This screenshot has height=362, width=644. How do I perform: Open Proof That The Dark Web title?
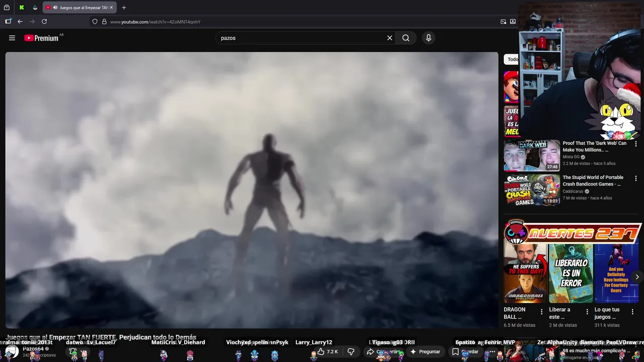(x=594, y=146)
